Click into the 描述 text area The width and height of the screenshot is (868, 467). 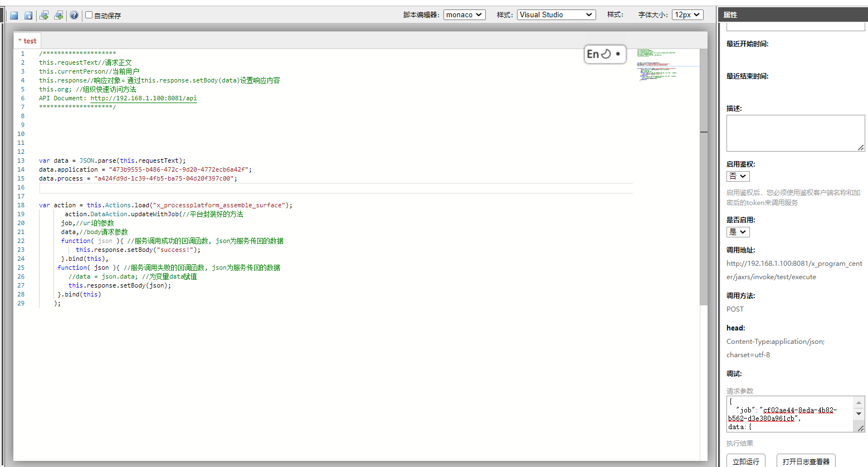pyautogui.click(x=796, y=133)
